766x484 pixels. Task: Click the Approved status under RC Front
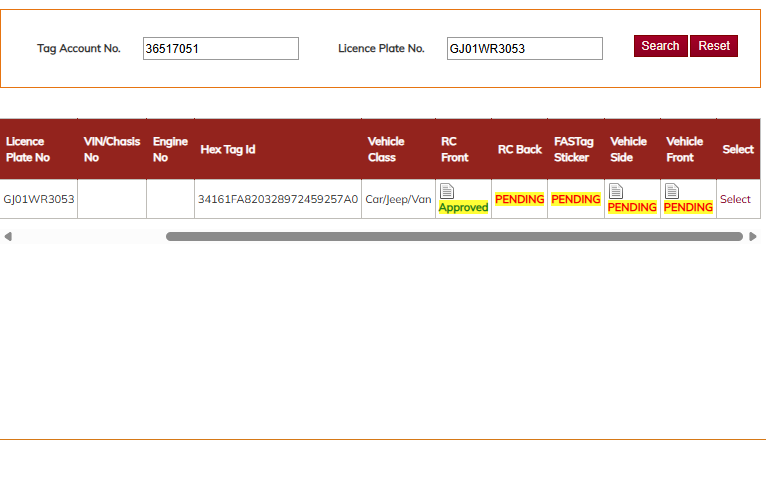click(463, 208)
